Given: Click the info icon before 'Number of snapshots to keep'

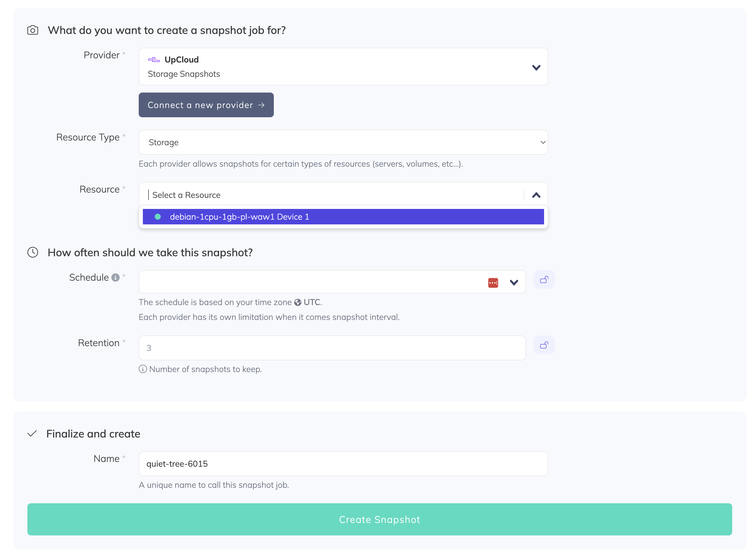Looking at the screenshot, I should tap(143, 369).
